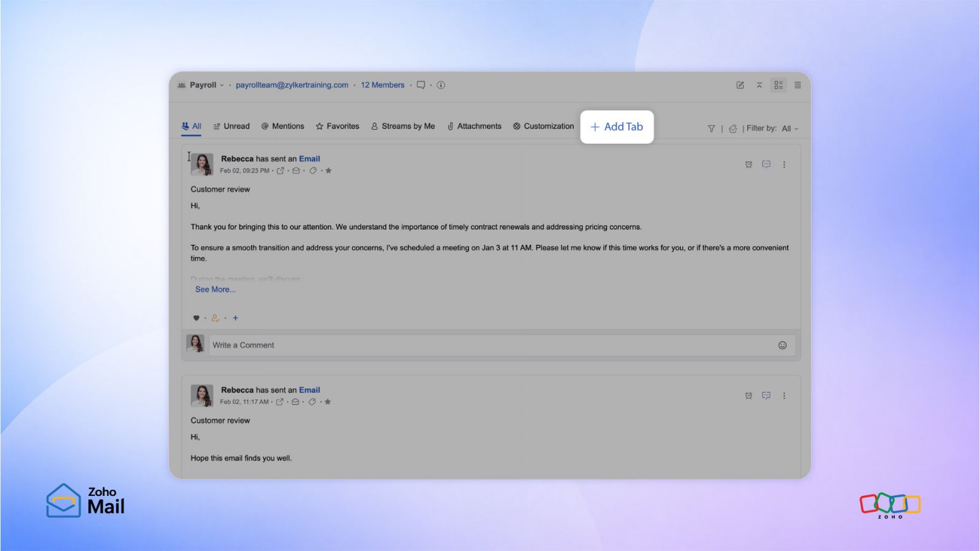This screenshot has width=980, height=551.
Task: Open more options menu for 09:23 PM post
Action: (784, 165)
